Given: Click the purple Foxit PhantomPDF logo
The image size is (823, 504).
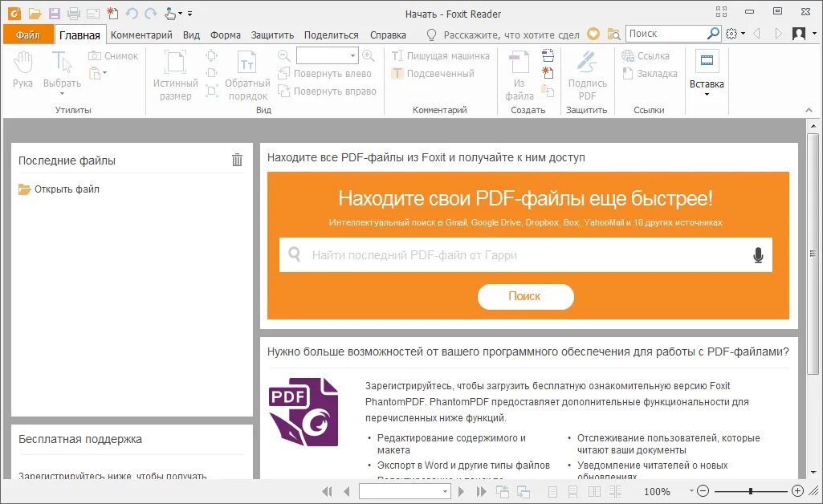Looking at the screenshot, I should click(304, 413).
